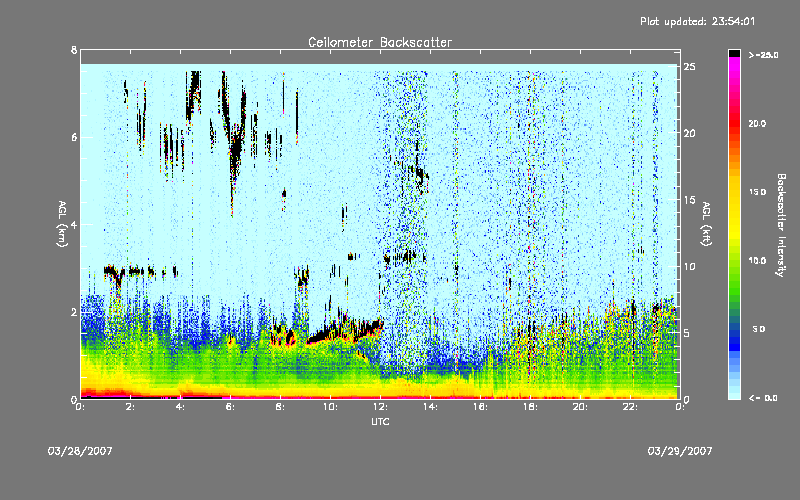
Task: Click the '4:' hour tick on UTC axis
Action: tap(181, 407)
